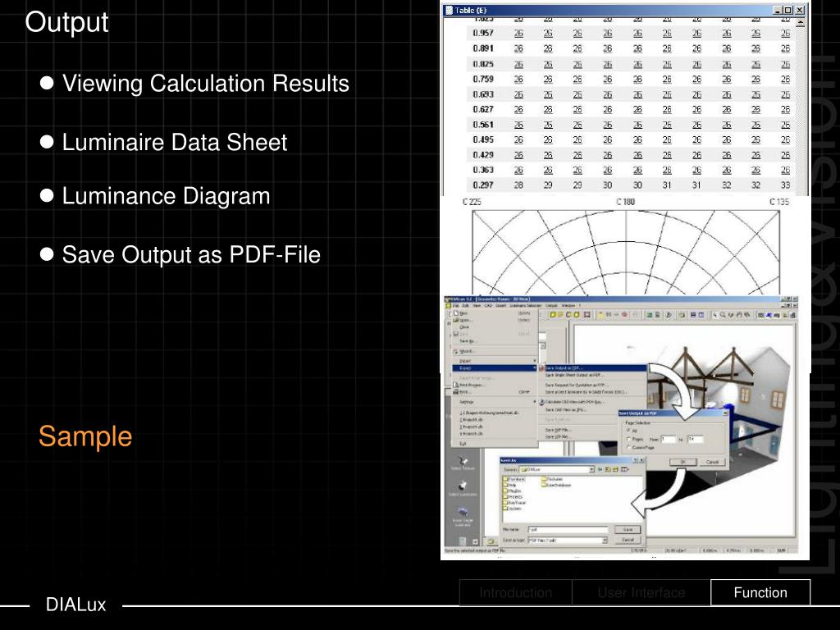This screenshot has width=840, height=630.
Task: Select the System folder in Save As list
Action: 512,509
